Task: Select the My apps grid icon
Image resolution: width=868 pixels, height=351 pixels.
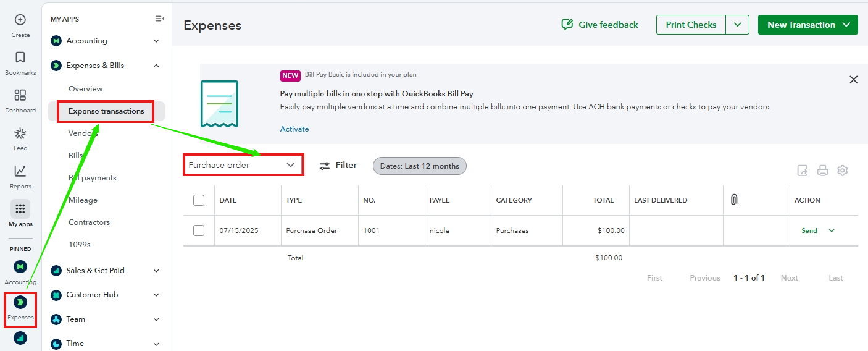Action: [20, 209]
